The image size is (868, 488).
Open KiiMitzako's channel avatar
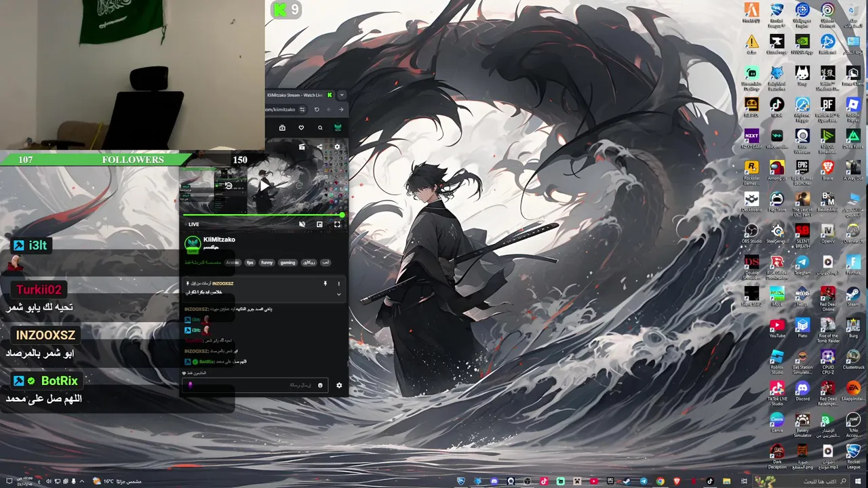pos(193,244)
